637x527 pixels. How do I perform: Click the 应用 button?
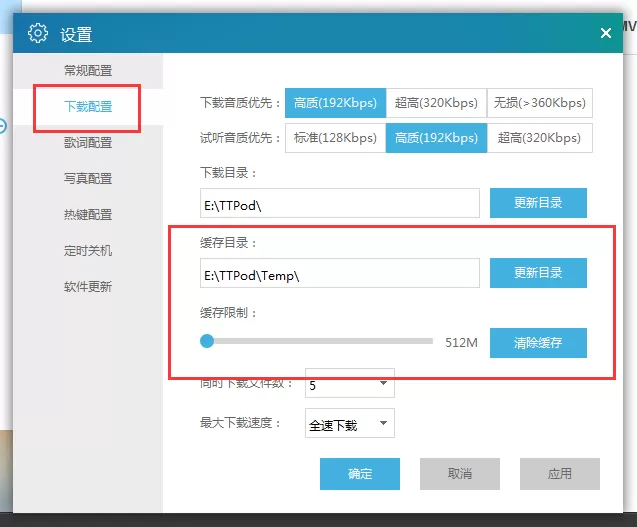tap(560, 474)
